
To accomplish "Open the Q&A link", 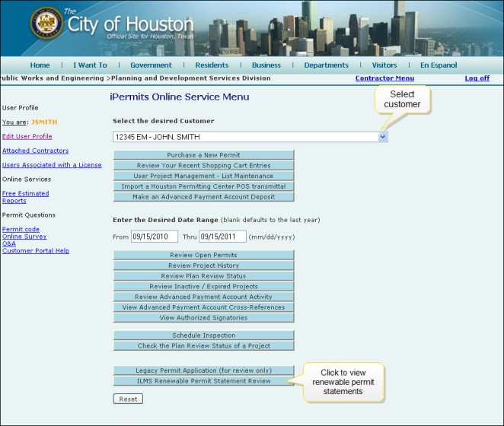I will pos(8,243).
